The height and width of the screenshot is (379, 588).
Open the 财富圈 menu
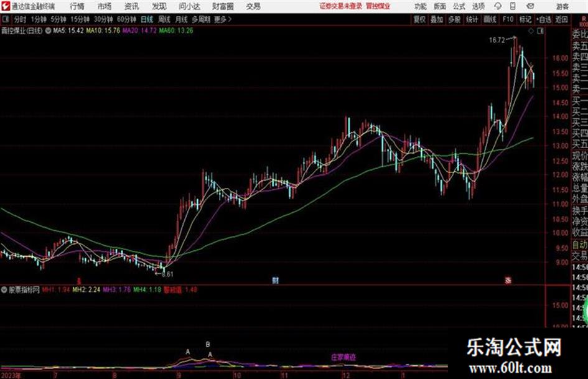[x=223, y=6]
